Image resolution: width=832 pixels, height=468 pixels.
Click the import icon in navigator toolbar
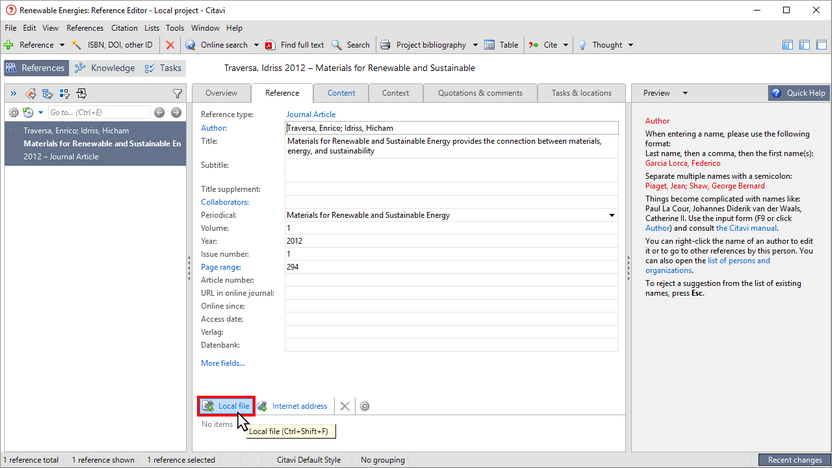(x=81, y=93)
